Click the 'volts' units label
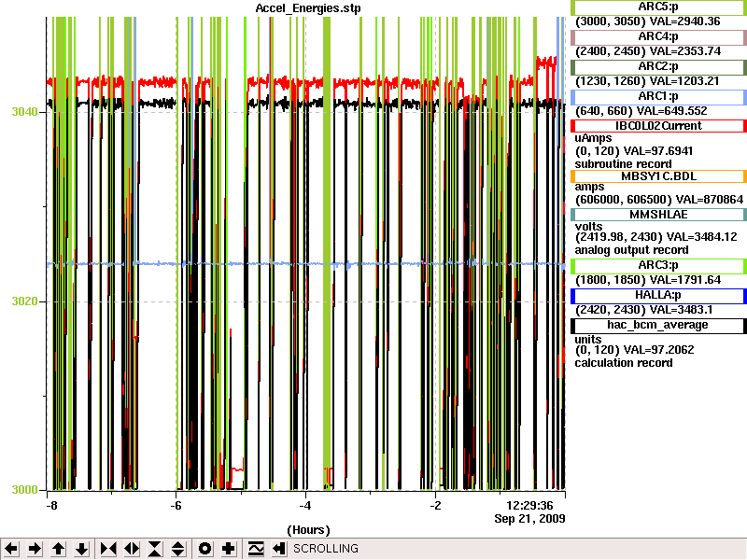Viewport: 747px width, 560px height. [589, 227]
